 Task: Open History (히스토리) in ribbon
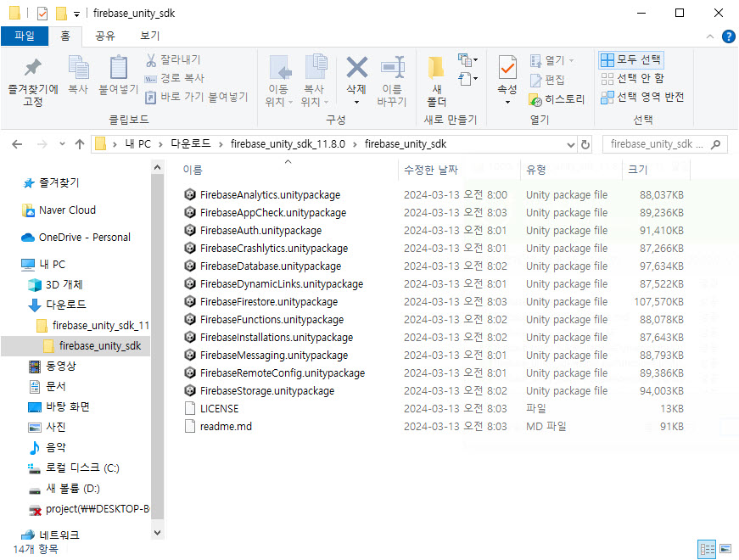[x=557, y=99]
